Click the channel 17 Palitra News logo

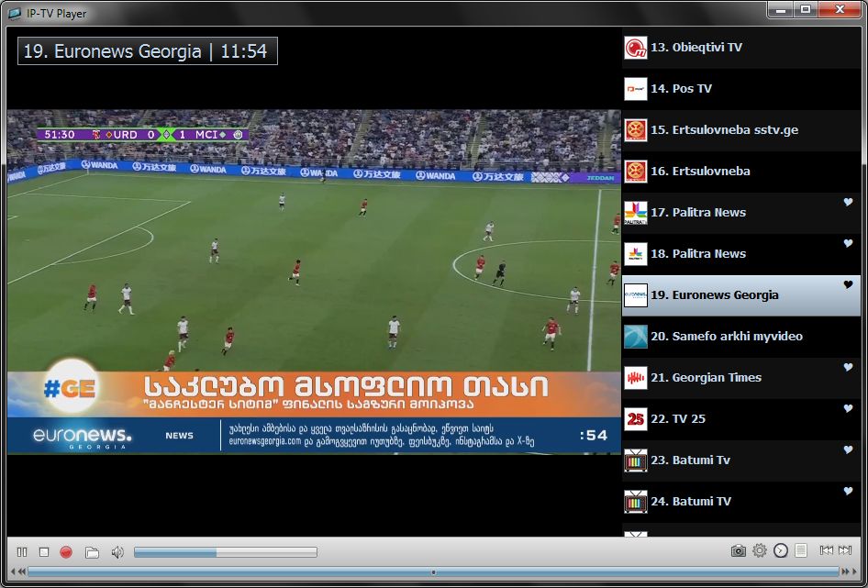point(636,213)
